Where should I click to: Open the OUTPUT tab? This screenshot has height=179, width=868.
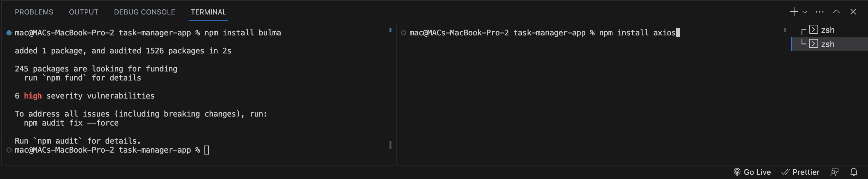point(84,12)
